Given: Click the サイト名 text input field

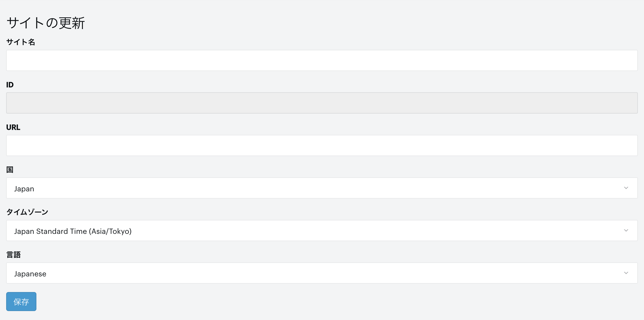Looking at the screenshot, I should (322, 60).
